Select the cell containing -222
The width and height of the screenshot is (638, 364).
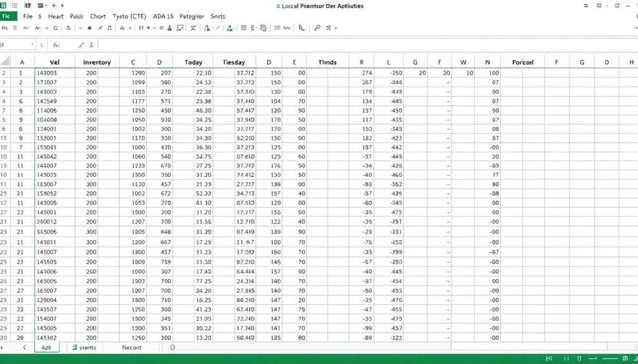pos(389,338)
